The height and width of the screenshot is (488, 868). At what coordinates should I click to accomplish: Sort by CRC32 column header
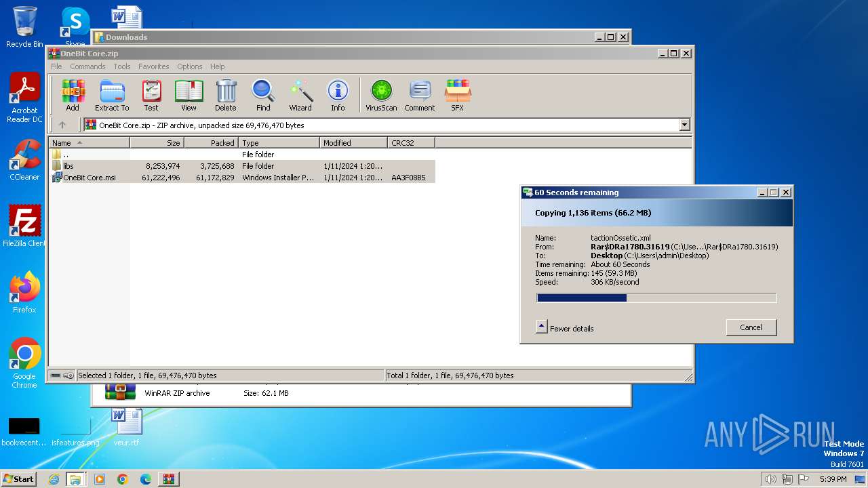pos(411,143)
